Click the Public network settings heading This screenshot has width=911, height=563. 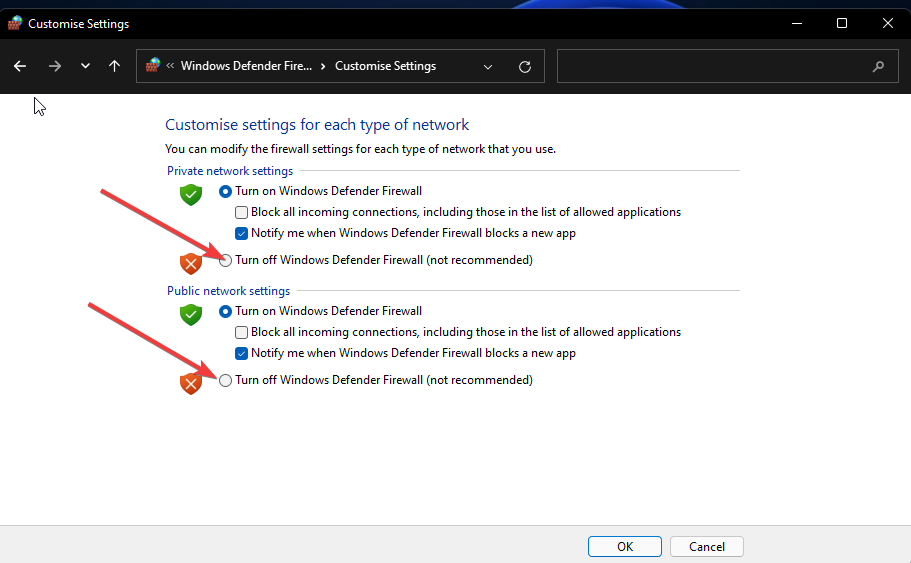(228, 291)
